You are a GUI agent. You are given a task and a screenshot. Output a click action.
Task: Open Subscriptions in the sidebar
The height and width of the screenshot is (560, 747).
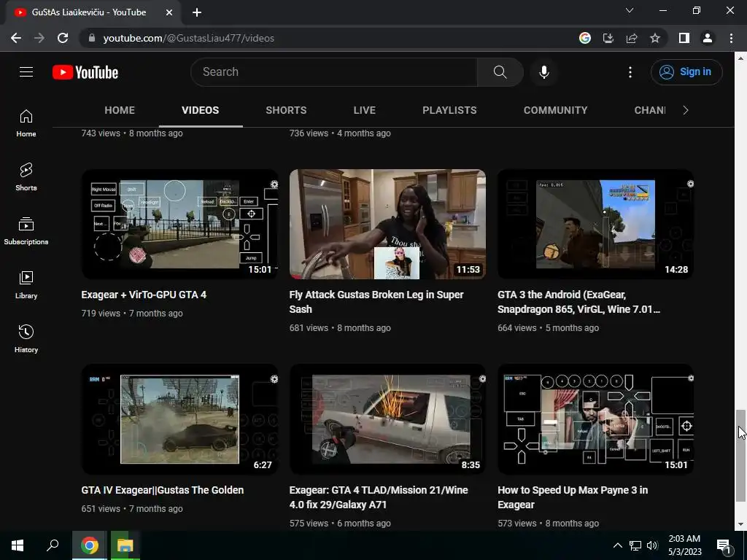[26, 231]
